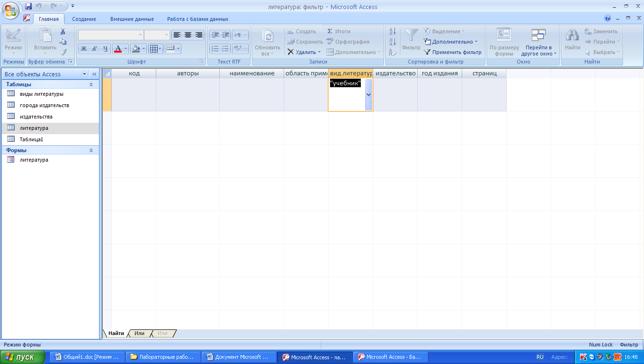644x364 pixels.
Task: Switch to the Найти bottom tab
Action: [116, 333]
